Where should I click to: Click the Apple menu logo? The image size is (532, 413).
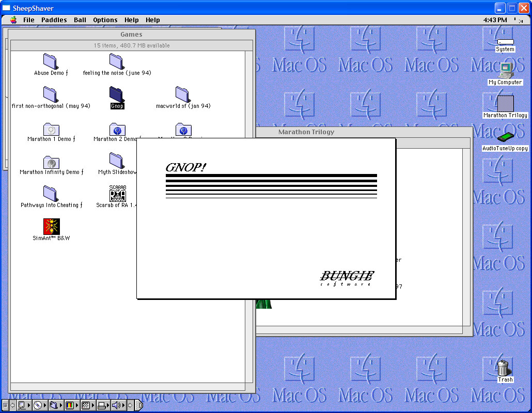pyautogui.click(x=13, y=20)
